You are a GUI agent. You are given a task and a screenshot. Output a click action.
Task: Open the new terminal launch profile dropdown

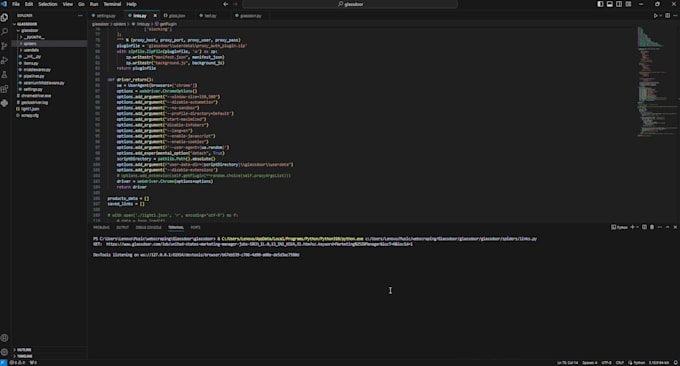click(637, 227)
